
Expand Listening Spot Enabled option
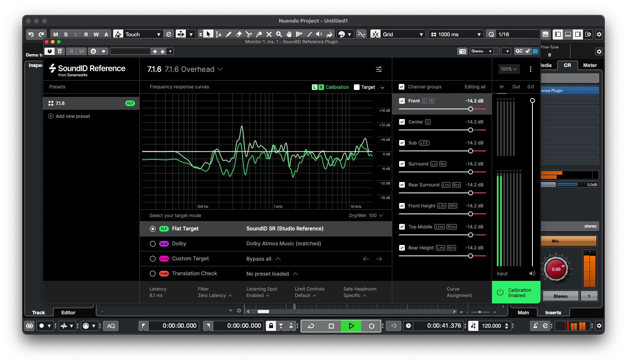click(x=258, y=295)
